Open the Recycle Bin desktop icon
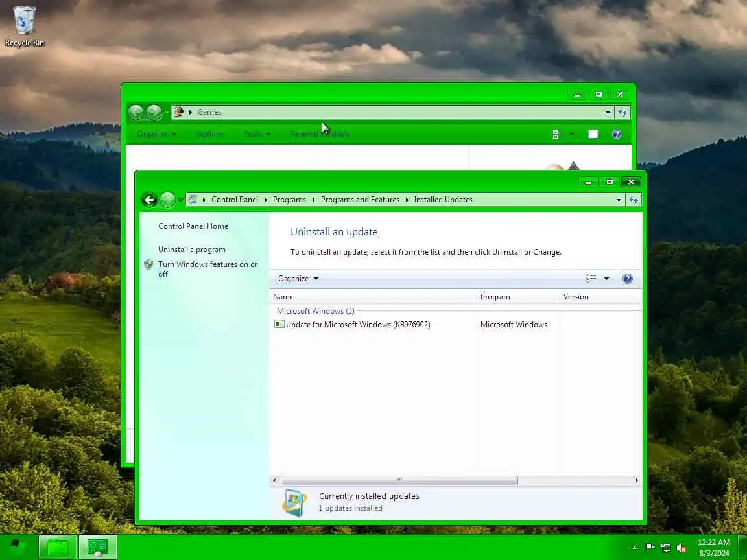 click(x=24, y=26)
